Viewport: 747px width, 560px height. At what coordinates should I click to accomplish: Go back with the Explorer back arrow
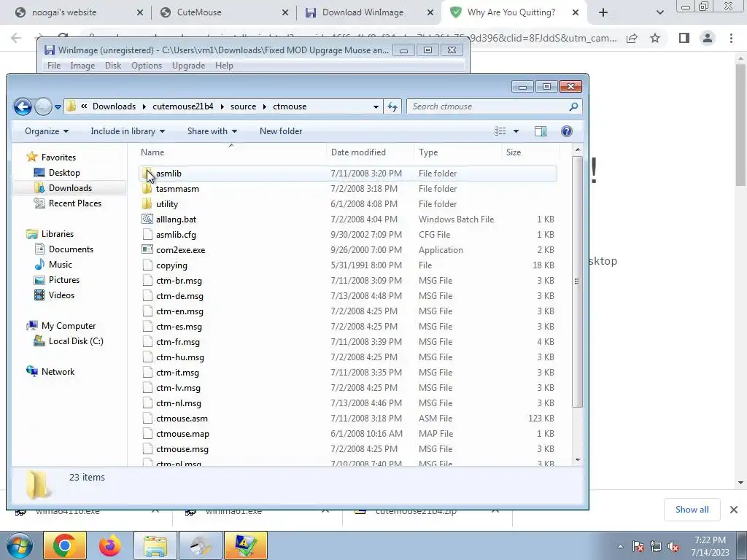pos(23,106)
